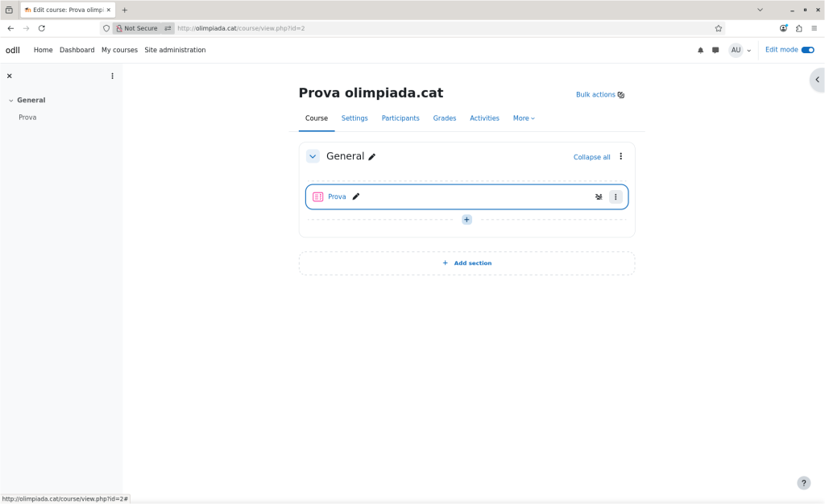The height and width of the screenshot is (504, 825).
Task: Expand the More tab dropdown
Action: pos(524,118)
